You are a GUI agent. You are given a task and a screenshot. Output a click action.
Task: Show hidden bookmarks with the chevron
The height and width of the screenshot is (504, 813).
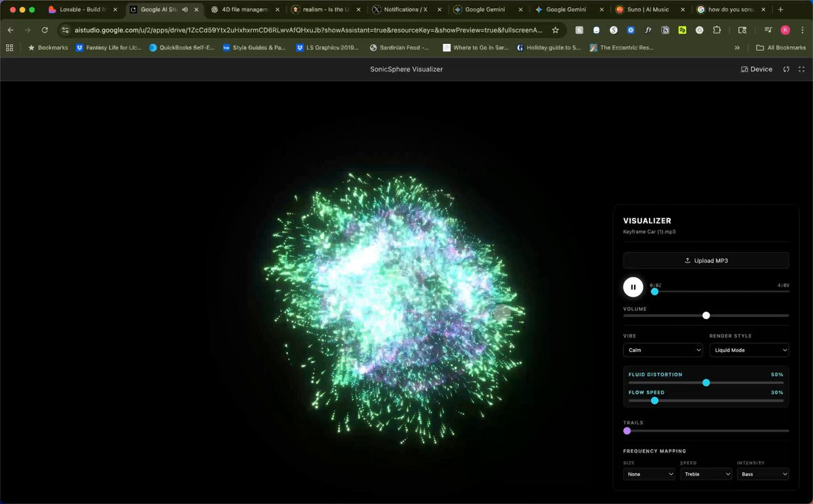pyautogui.click(x=737, y=47)
